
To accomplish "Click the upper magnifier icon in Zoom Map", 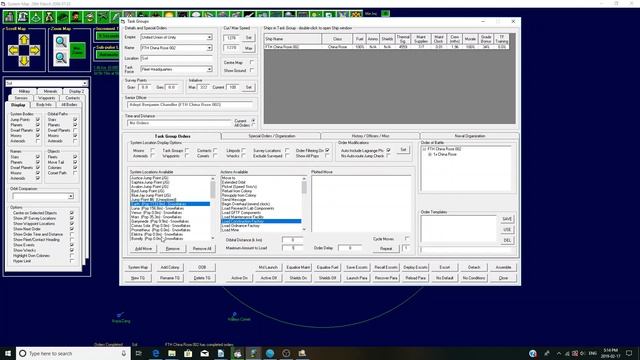I will pos(61,42).
